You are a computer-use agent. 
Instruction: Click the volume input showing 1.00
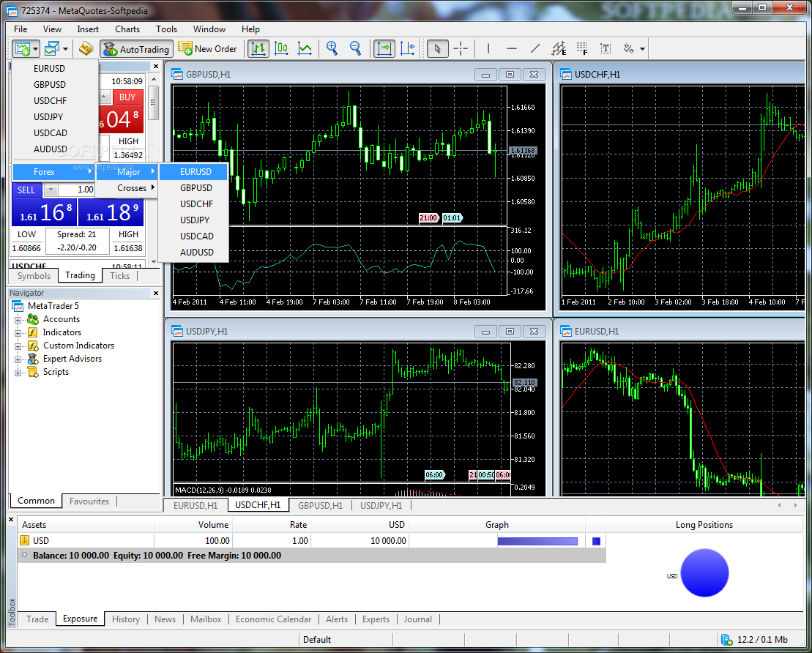coord(77,190)
